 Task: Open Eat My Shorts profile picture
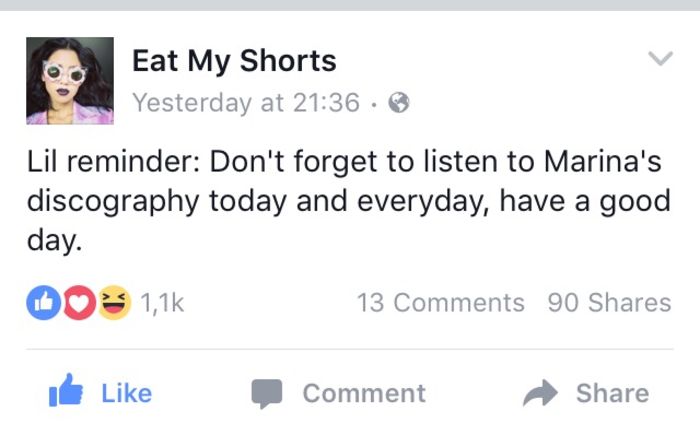[x=70, y=81]
